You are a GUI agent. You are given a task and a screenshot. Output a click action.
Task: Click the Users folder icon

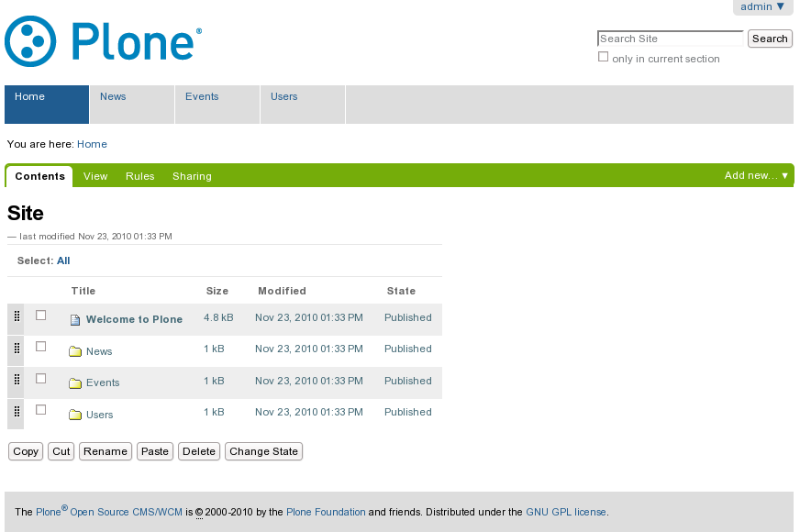click(75, 415)
